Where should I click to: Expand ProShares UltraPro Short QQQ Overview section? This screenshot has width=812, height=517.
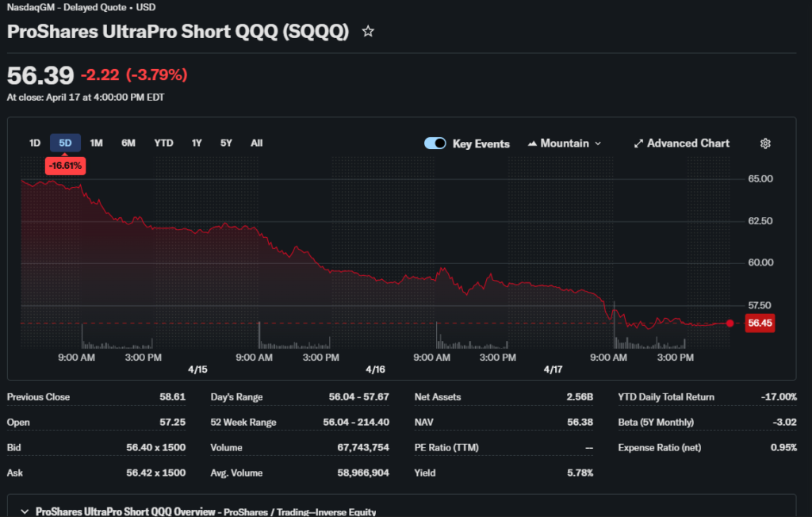click(25, 511)
